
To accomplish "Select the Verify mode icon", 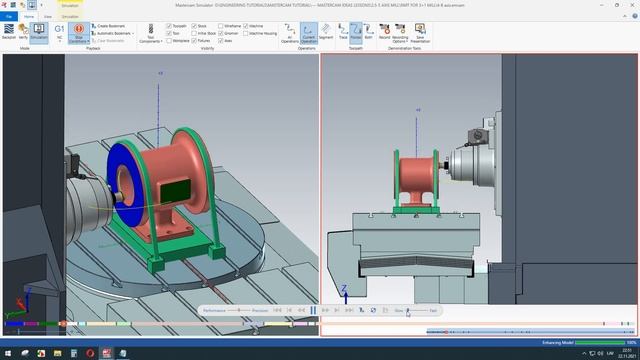I will point(23,33).
